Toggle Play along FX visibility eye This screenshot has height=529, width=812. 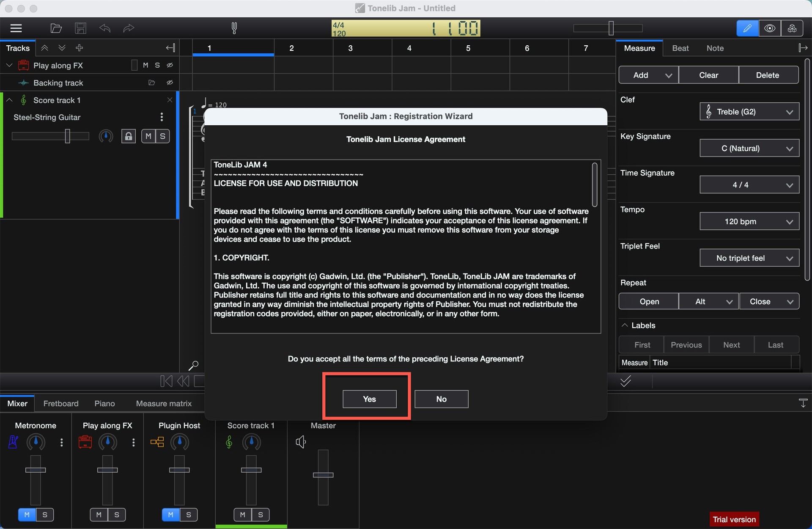[x=170, y=65]
